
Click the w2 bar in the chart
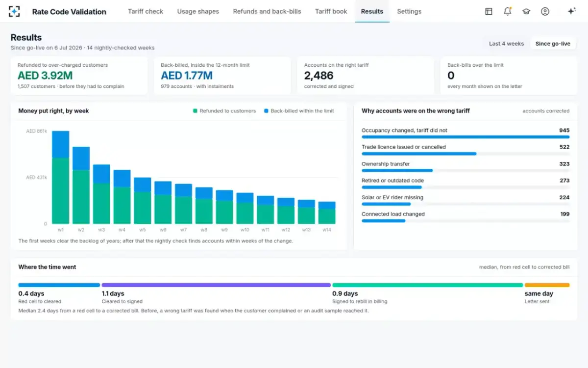[x=81, y=185]
